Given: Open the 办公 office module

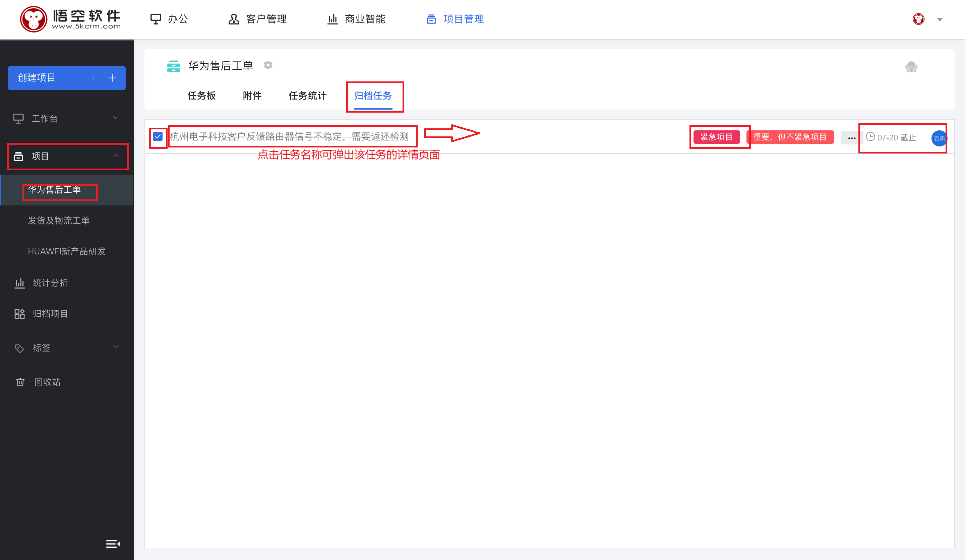Looking at the screenshot, I should point(169,19).
